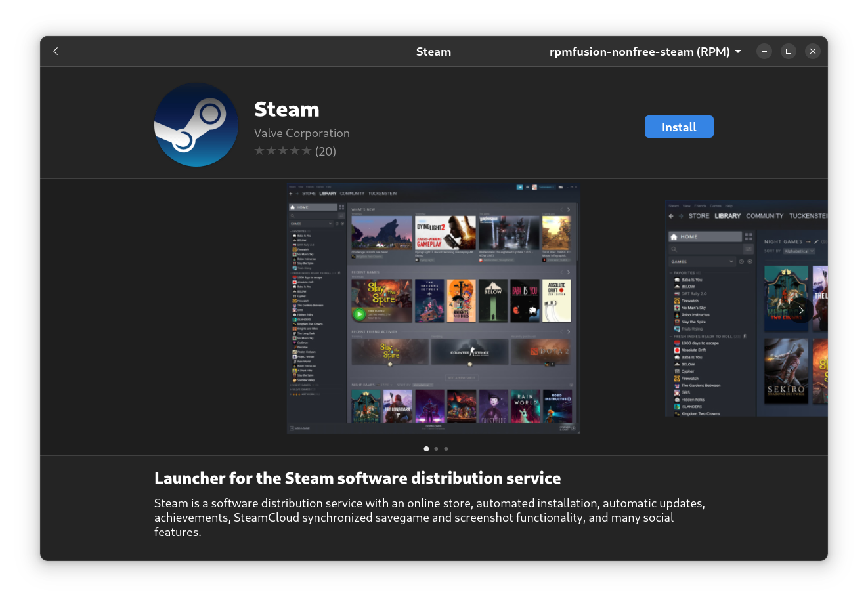Click the back navigation arrow
This screenshot has width=868, height=605.
[55, 51]
